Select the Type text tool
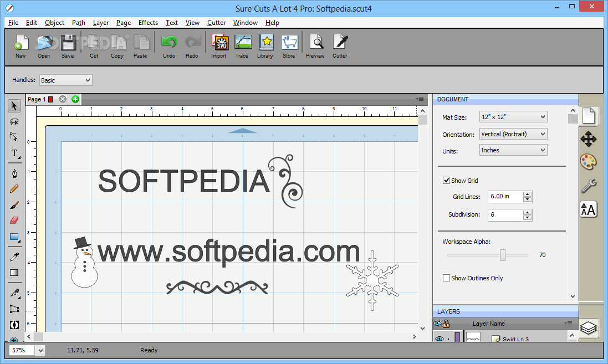The width and height of the screenshot is (608, 364). (14, 153)
